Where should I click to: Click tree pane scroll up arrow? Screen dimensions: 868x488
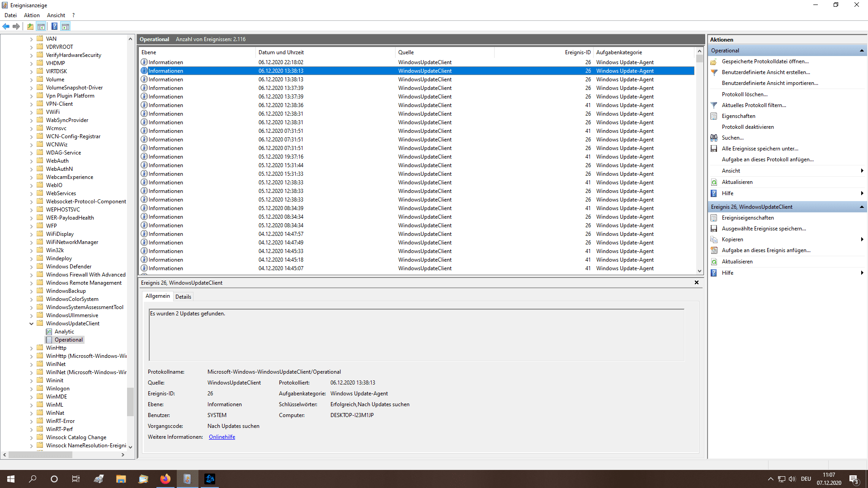(x=130, y=39)
